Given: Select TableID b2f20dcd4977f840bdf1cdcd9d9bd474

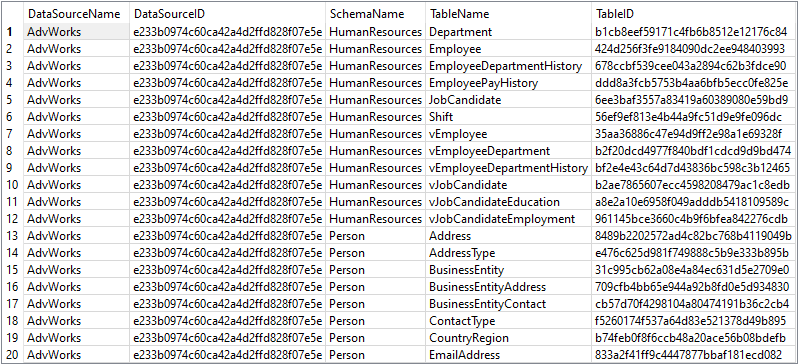Looking at the screenshot, I should pyautogui.click(x=693, y=151).
